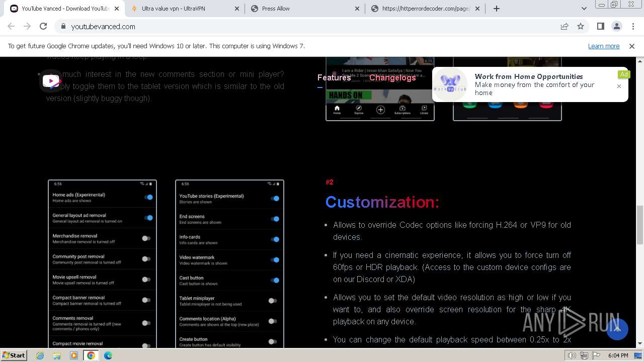This screenshot has height=362, width=644.
Task: Enable the Movie upsell removal switch
Action: [146, 280]
